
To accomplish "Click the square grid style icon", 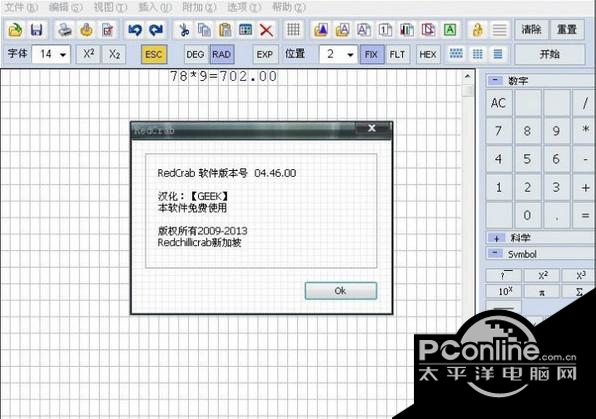I will point(477,54).
